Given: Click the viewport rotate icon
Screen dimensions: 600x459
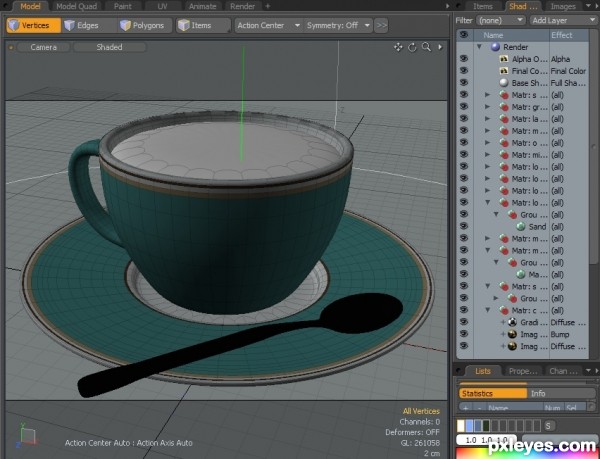Looking at the screenshot, I should pos(412,47).
